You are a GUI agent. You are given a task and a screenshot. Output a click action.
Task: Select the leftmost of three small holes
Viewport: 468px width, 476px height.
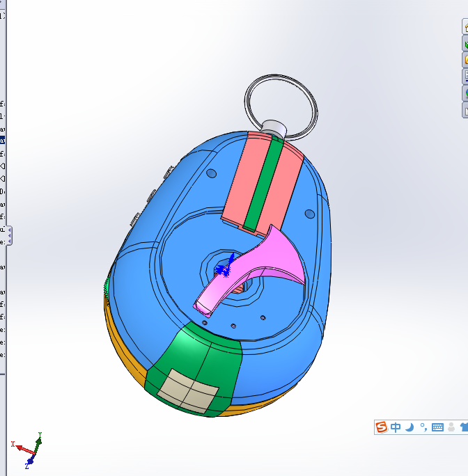click(x=205, y=323)
